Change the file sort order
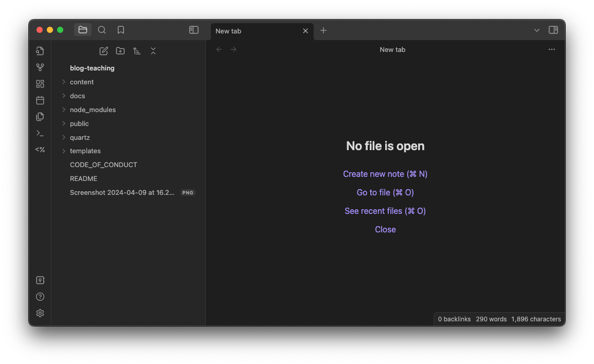Screen dimensions: 594x364 pyautogui.click(x=137, y=51)
